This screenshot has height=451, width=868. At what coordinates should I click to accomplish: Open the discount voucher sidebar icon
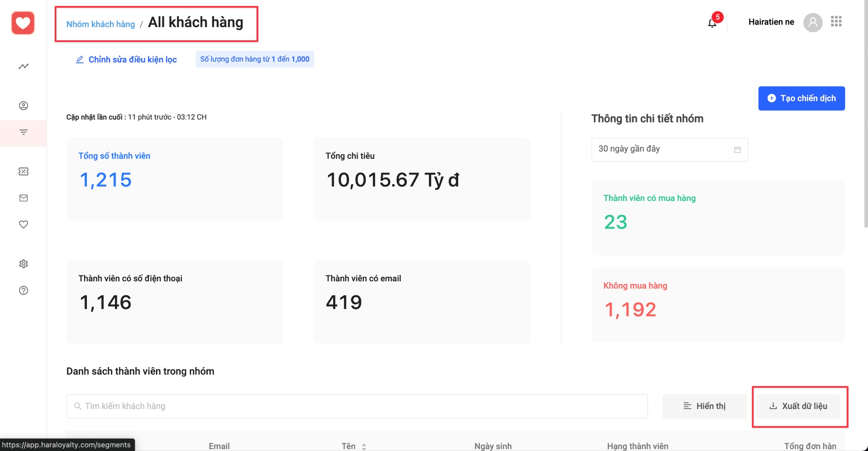(24, 171)
